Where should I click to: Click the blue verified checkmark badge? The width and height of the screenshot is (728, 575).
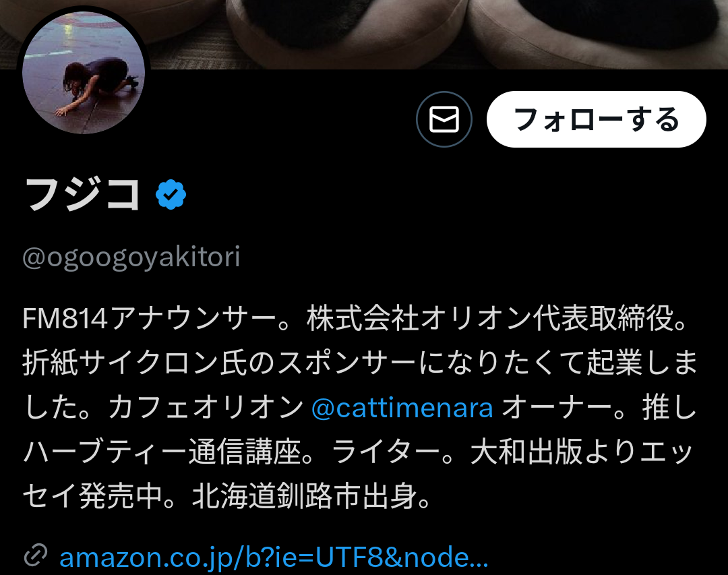(x=171, y=194)
